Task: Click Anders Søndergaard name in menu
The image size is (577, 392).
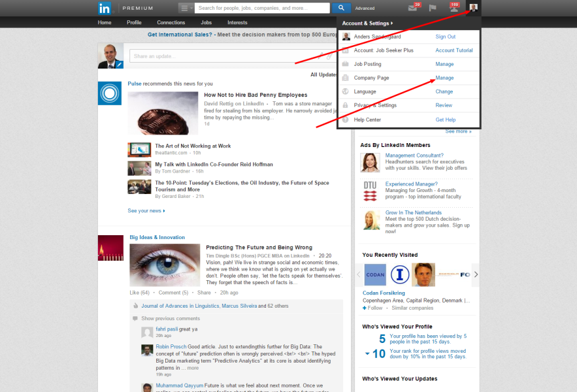Action: 377,37
